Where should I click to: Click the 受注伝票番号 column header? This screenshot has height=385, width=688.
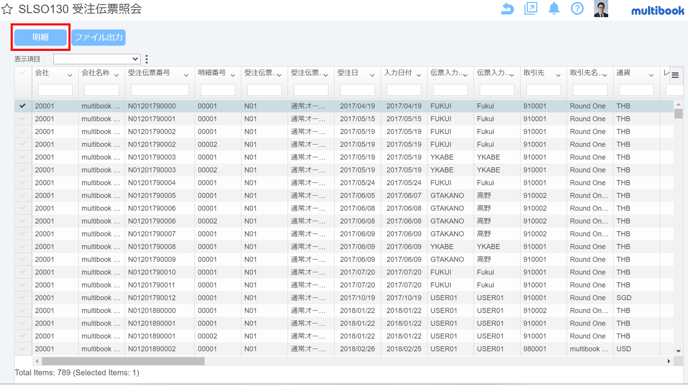pos(149,73)
